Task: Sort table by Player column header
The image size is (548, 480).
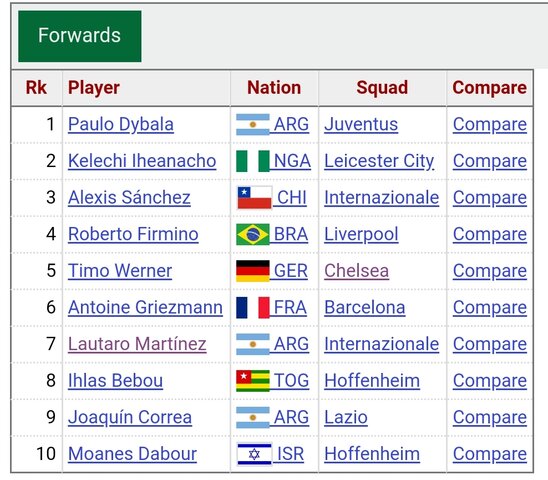Action: (94, 88)
